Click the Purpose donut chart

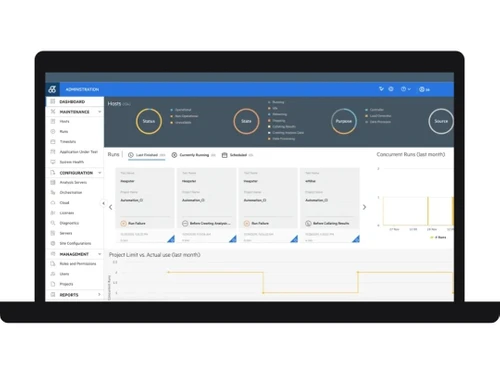(344, 121)
